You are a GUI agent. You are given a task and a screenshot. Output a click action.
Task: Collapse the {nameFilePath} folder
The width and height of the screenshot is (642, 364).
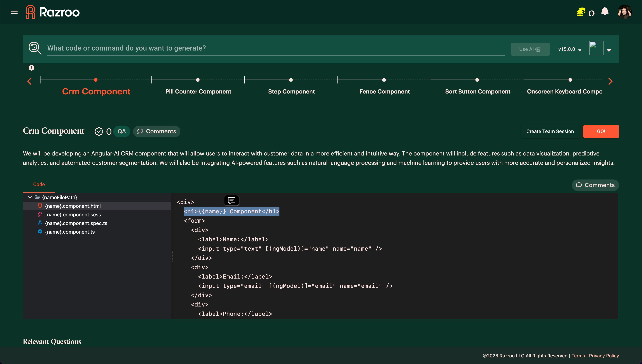(x=30, y=197)
